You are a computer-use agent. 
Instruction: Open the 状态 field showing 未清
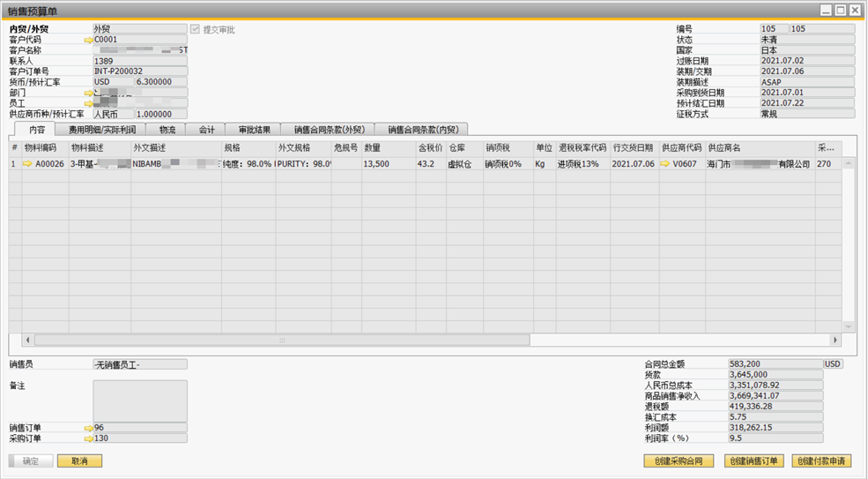[x=808, y=40]
